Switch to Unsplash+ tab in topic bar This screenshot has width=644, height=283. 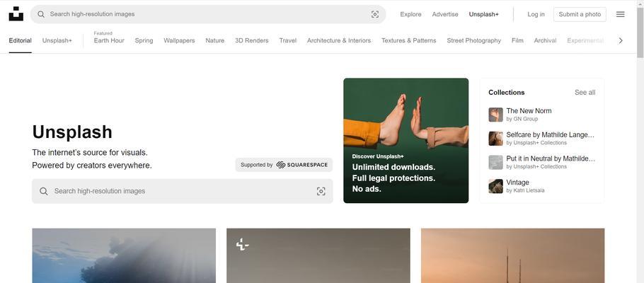[57, 40]
